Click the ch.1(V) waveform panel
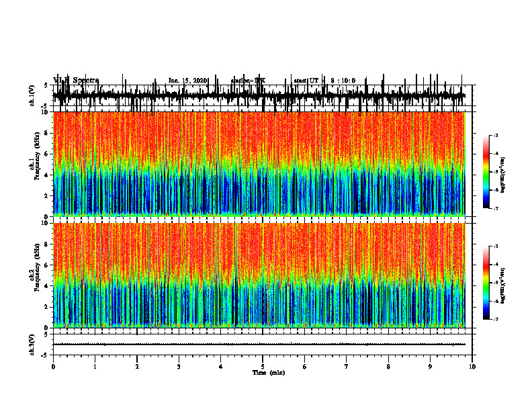532x411 pixels. (263, 95)
